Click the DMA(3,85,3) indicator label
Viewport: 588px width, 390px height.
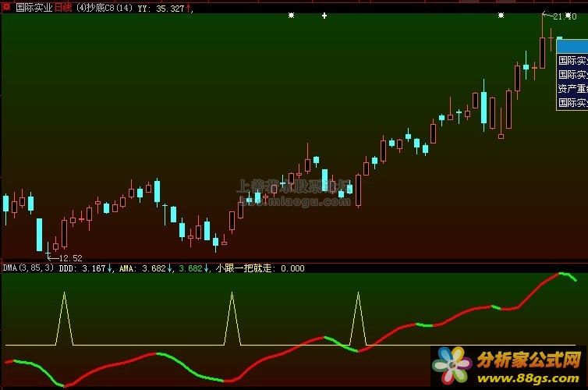tap(29, 268)
